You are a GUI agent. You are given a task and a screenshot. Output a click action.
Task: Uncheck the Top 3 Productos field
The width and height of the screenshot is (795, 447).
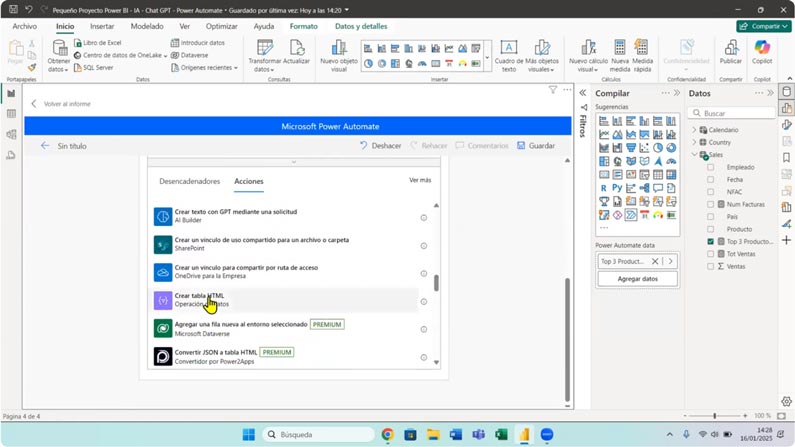pos(711,242)
